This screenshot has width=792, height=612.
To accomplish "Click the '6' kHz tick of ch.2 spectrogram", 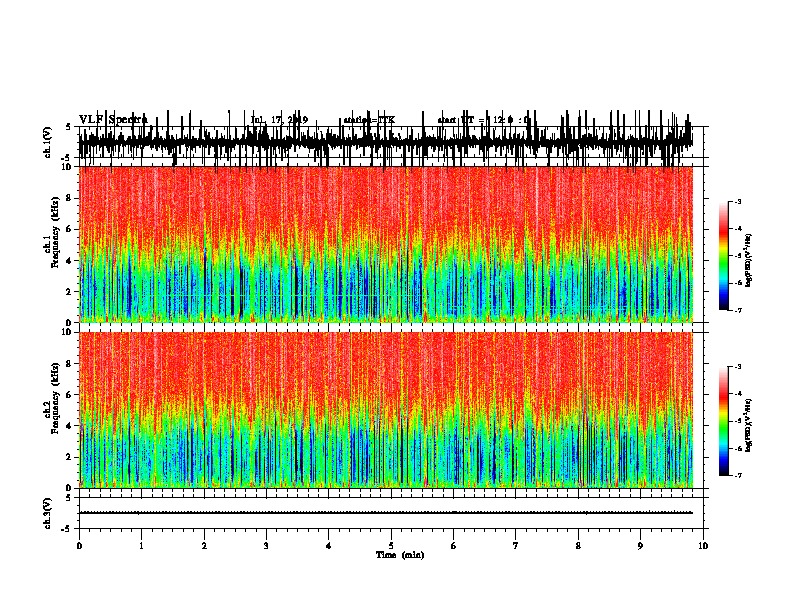I will 69,395.
